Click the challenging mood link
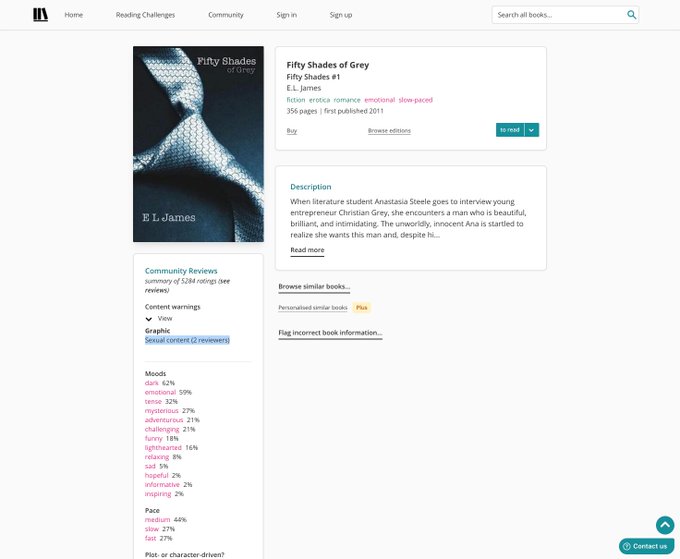This screenshot has width=680, height=559. coord(162,429)
